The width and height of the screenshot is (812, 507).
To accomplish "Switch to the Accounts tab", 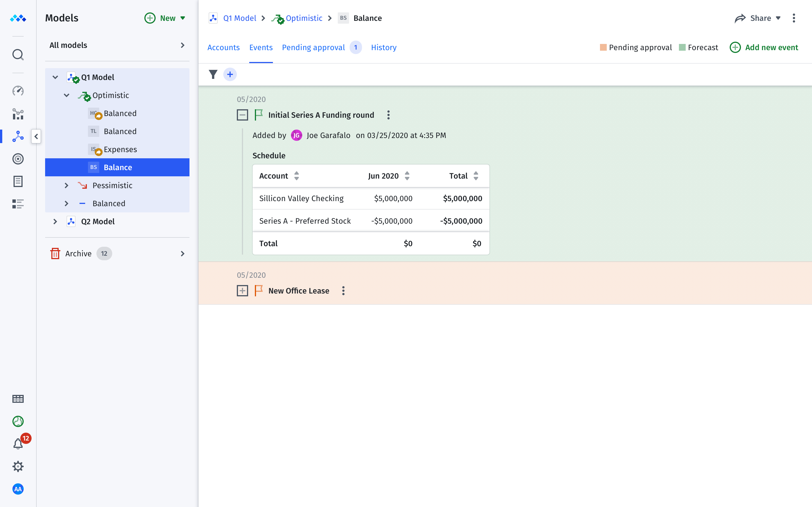I will click(224, 47).
